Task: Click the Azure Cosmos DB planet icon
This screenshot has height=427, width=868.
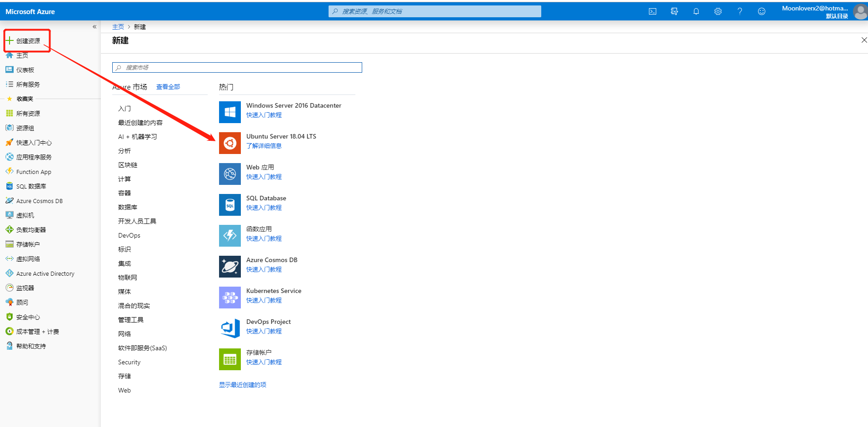Action: coord(230,267)
